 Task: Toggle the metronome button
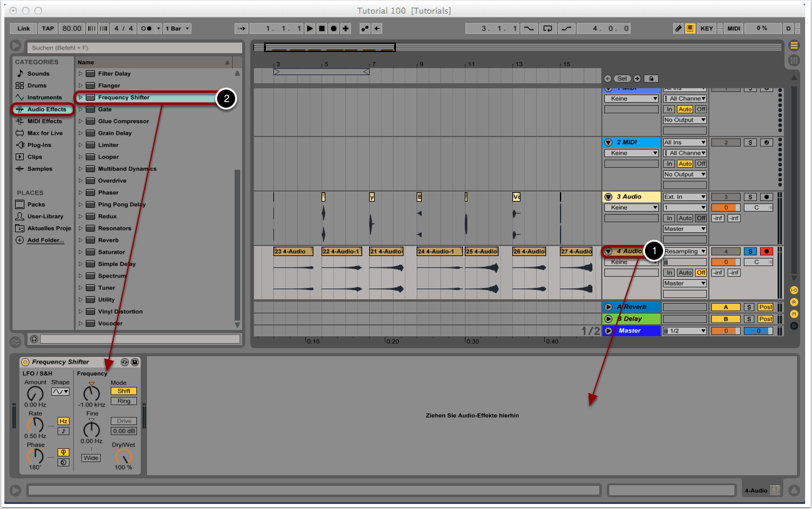(x=145, y=29)
